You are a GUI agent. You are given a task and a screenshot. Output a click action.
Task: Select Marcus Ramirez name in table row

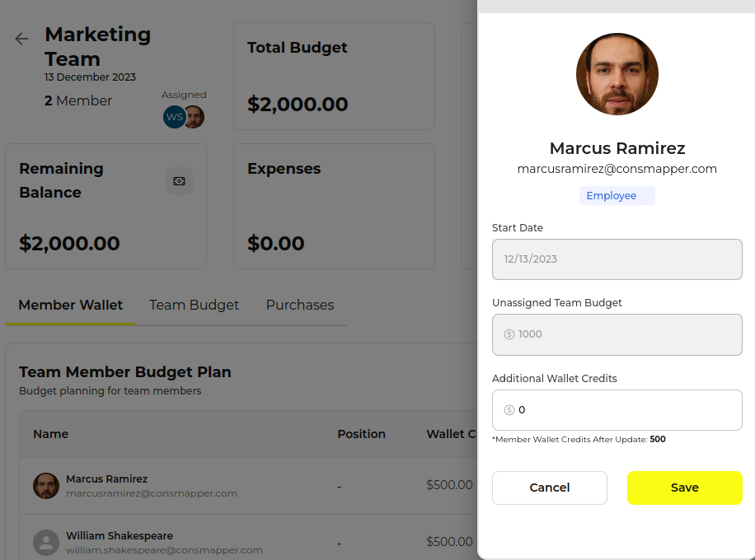coord(106,479)
